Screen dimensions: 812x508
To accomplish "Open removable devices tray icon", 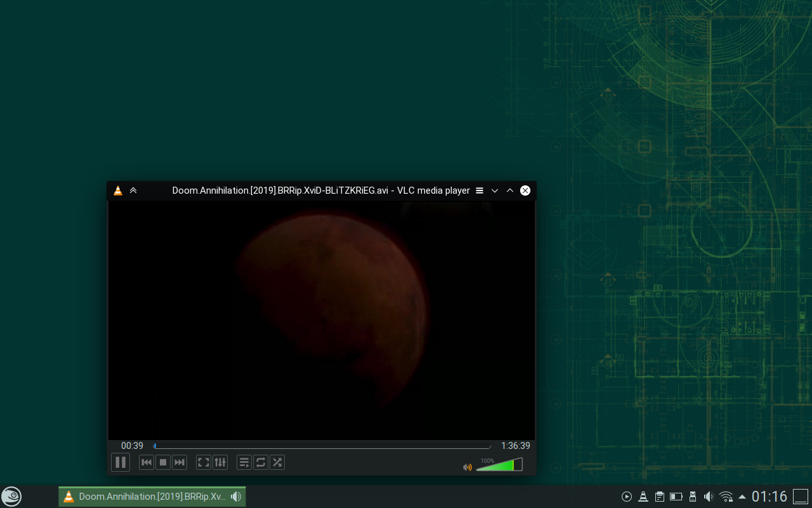I will coord(693,497).
